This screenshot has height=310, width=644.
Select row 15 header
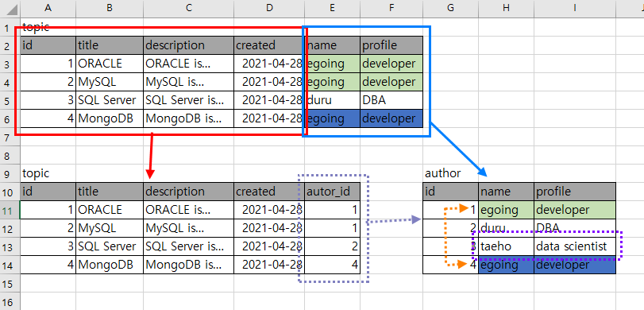tap(10, 283)
